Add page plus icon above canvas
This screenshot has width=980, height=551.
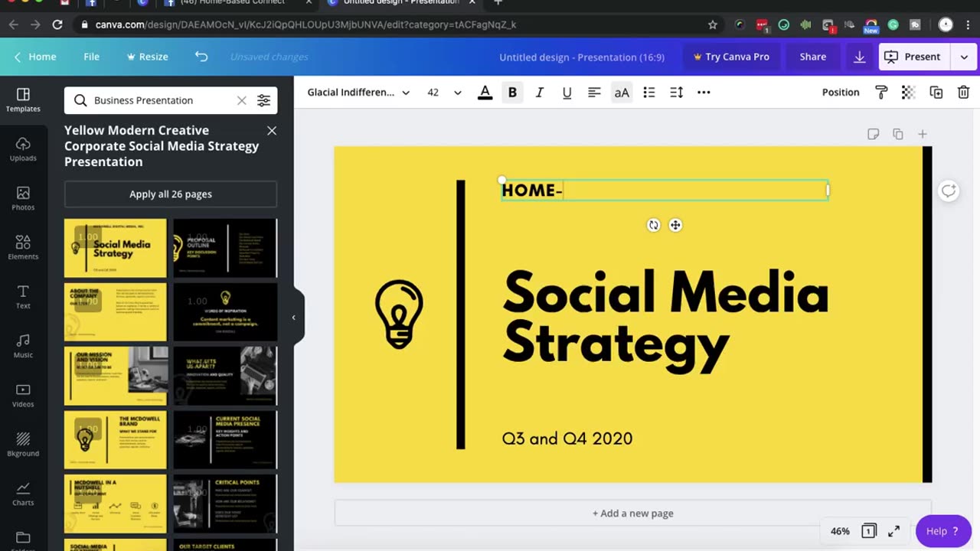point(923,134)
